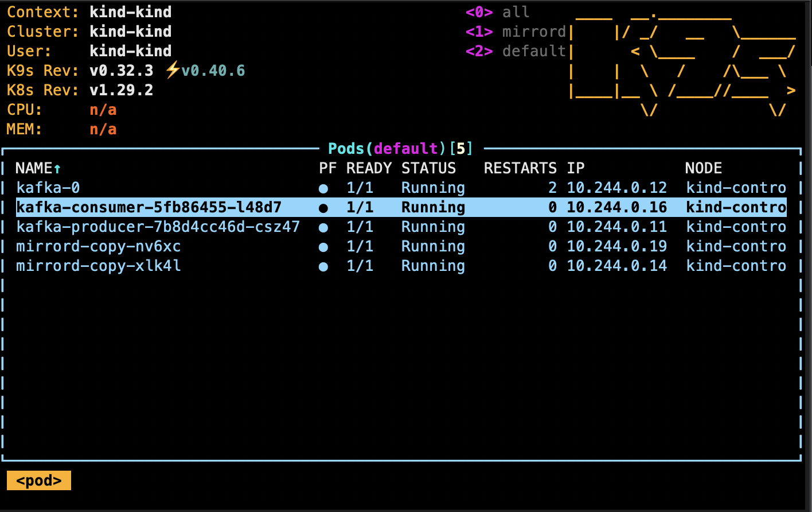Click port-forward dot for mirrord-copy-xlk4l

(x=323, y=266)
